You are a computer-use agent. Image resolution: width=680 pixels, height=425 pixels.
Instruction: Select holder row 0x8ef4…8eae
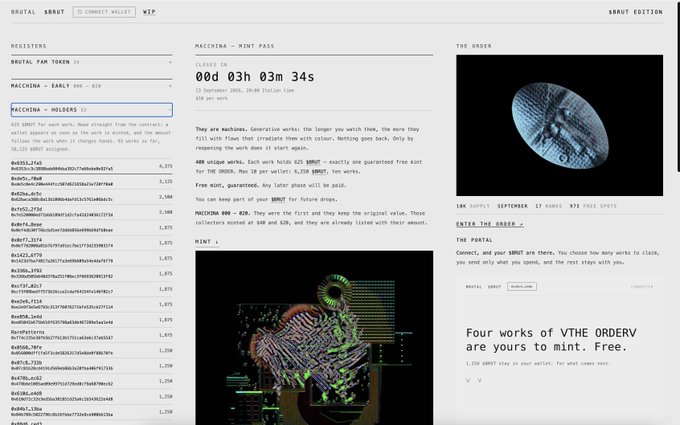pos(92,227)
